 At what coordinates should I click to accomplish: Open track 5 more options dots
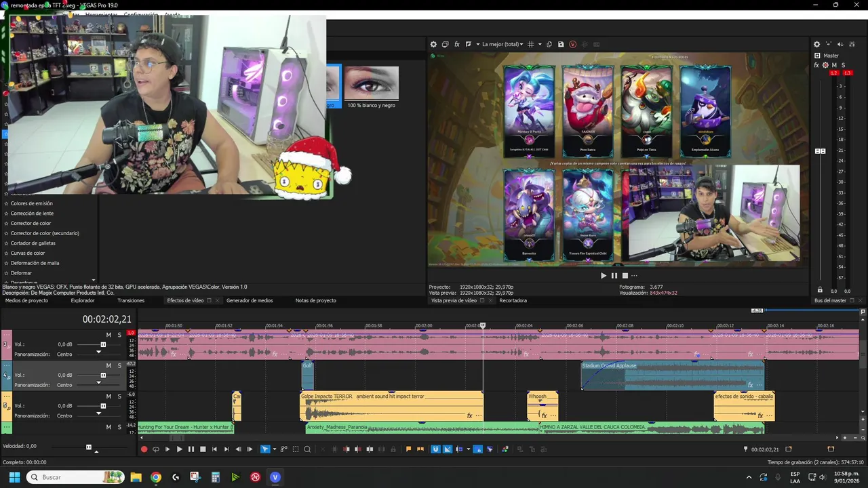pyautogui.click(x=7, y=396)
